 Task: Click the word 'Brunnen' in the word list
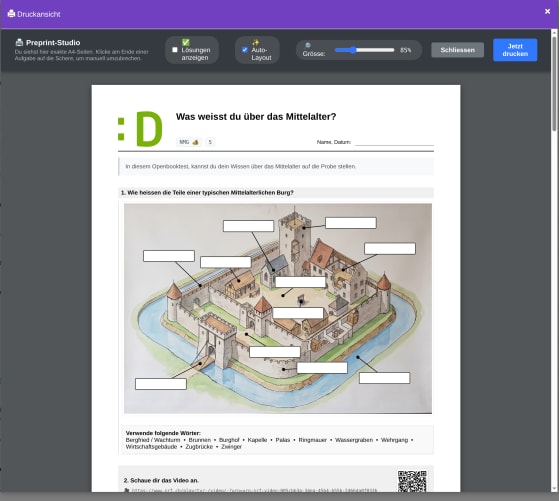[x=200, y=440]
